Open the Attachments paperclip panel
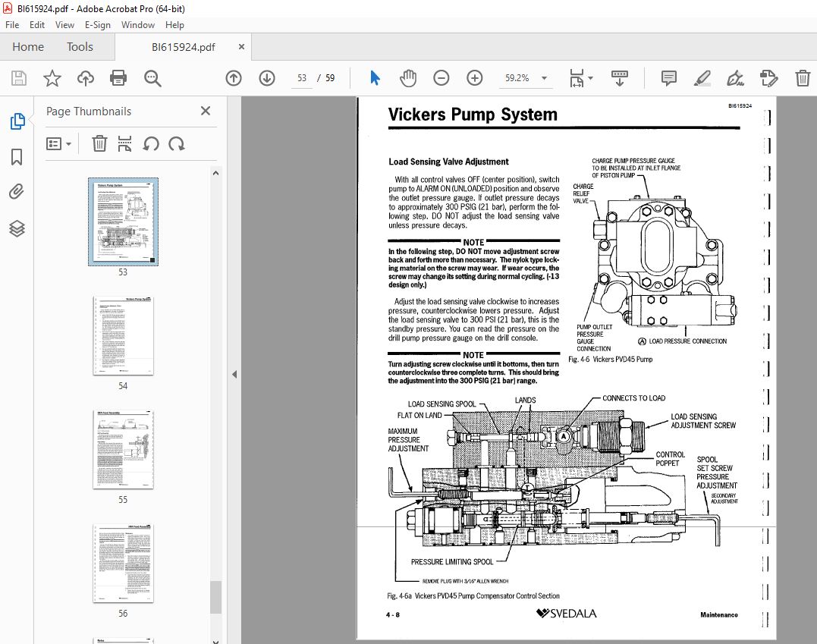Viewport: 817px width, 644px height. click(x=17, y=192)
